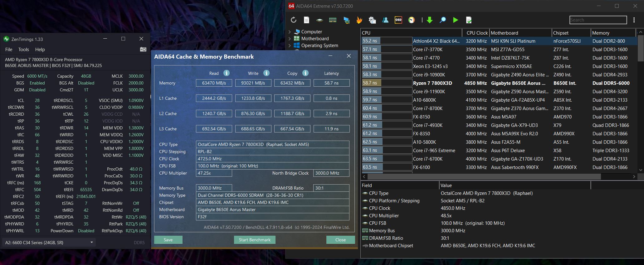Click the CPU Multiplier field 47.25x
Image resolution: width=644 pixels, height=265 pixels.
(214, 173)
